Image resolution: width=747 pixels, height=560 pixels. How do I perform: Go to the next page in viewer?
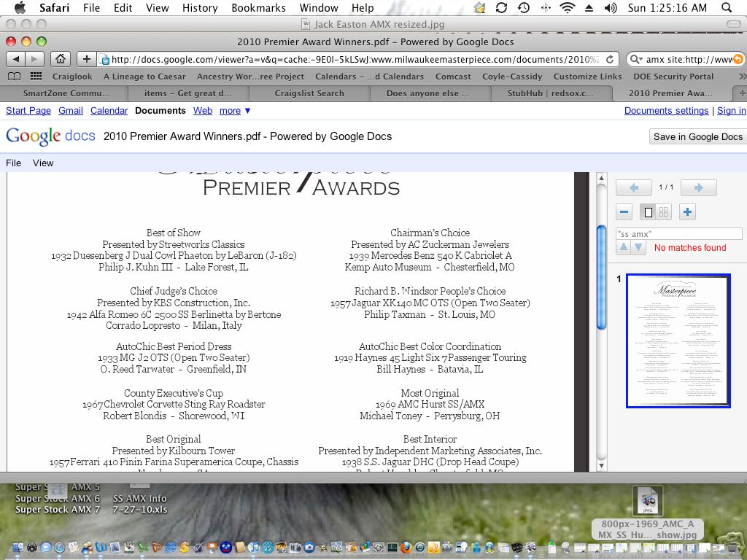698,188
